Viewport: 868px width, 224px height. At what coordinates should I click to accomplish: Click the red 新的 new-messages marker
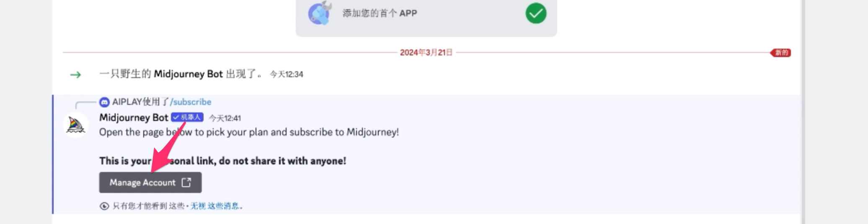(780, 52)
